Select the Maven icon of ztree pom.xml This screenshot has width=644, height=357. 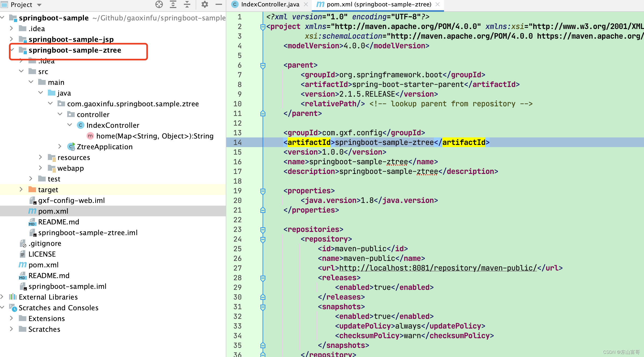32,211
